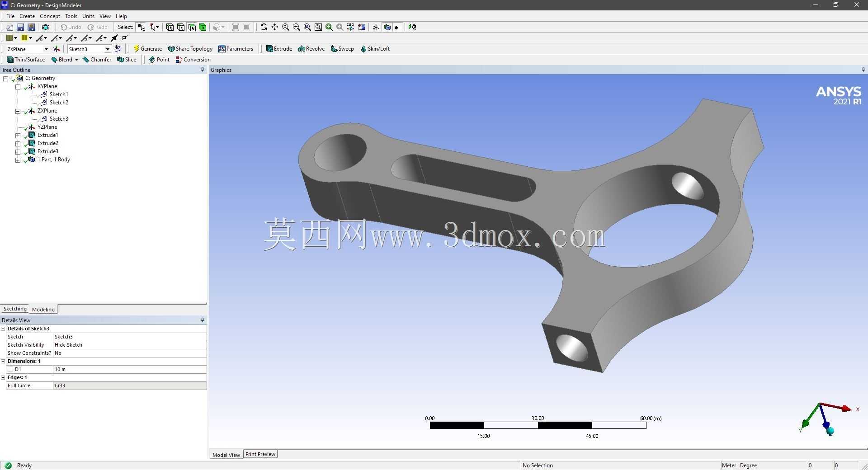The width and height of the screenshot is (868, 470).
Task: Open the Concept menu
Action: (x=50, y=16)
